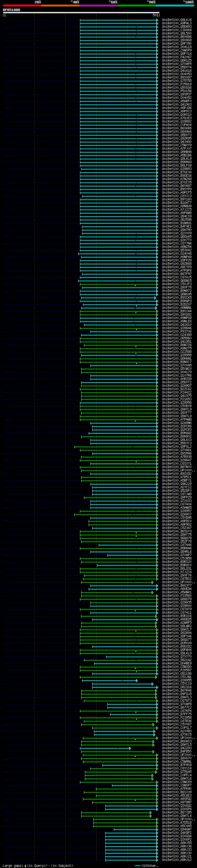Select hit label UniRef100_Q39958

click(x=177, y=355)
